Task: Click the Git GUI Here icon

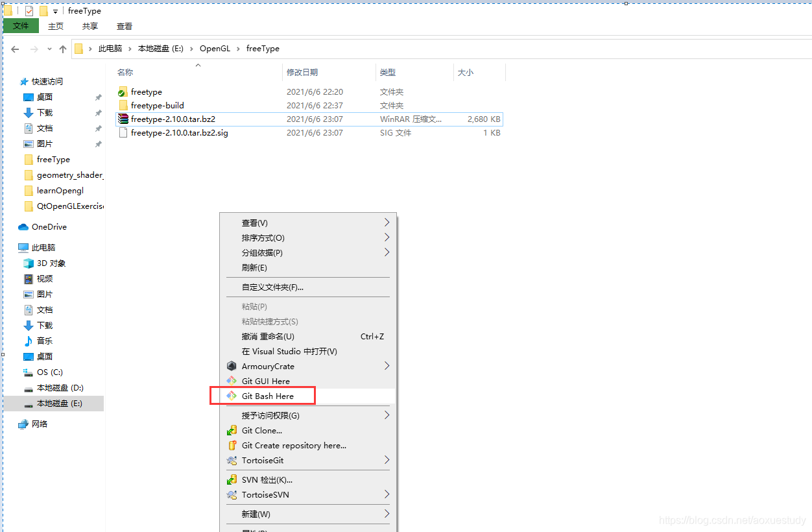Action: pos(232,381)
